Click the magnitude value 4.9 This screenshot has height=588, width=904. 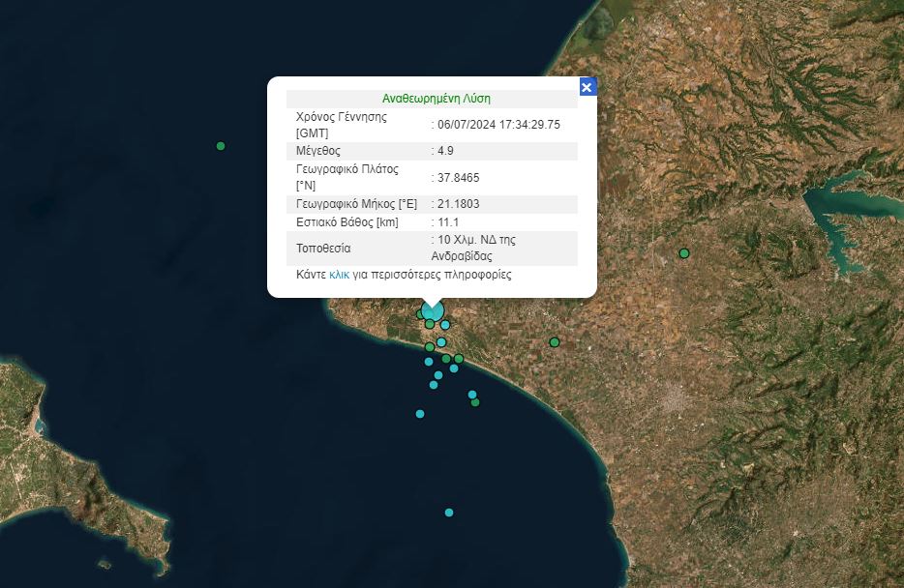click(x=445, y=151)
